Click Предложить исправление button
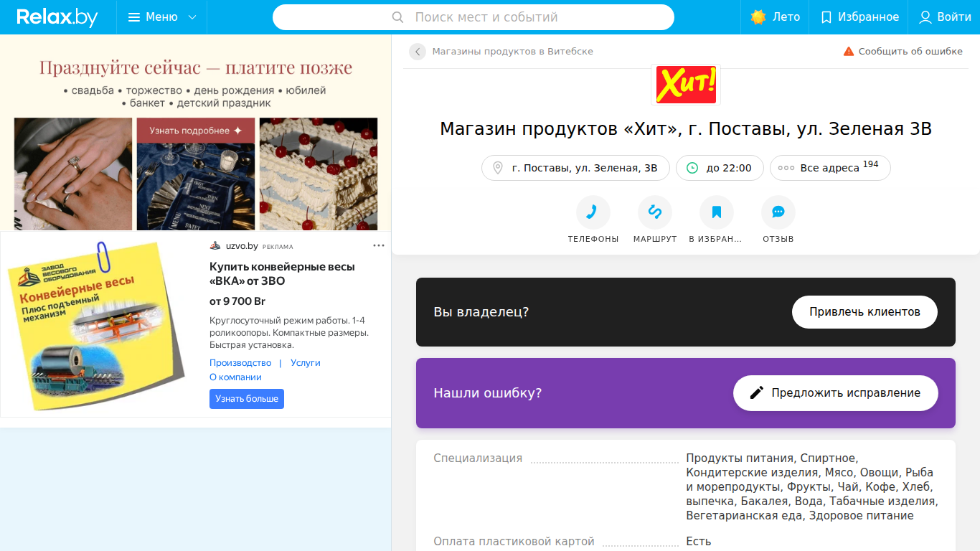The width and height of the screenshot is (980, 551). (x=836, y=393)
